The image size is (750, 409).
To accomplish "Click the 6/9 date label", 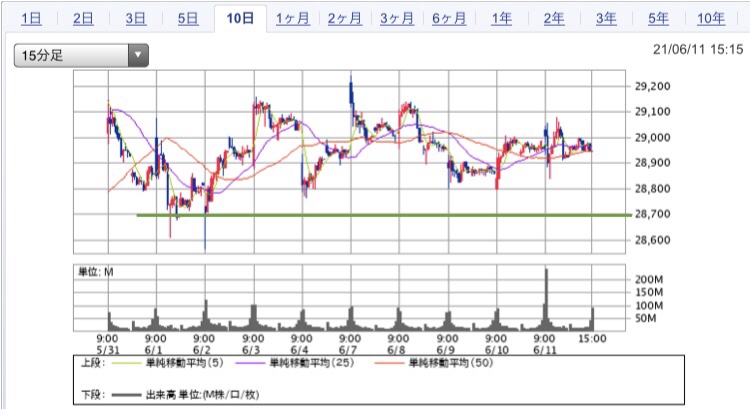I will [x=445, y=350].
